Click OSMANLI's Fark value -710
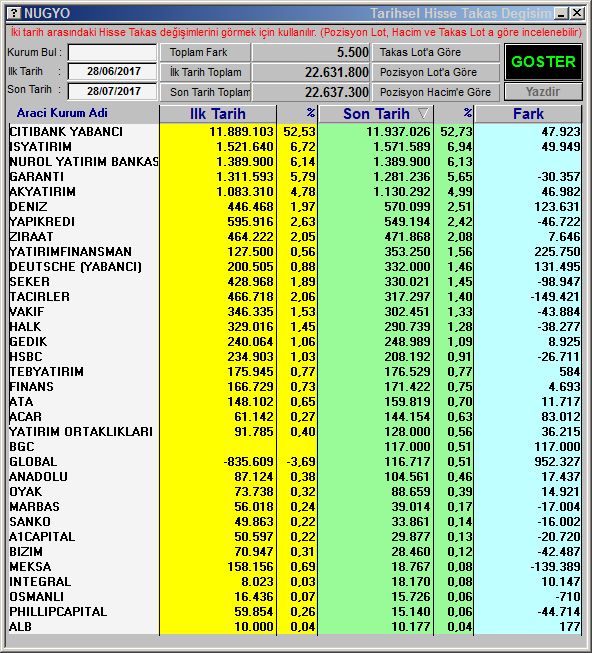This screenshot has width=592, height=653. (567, 596)
